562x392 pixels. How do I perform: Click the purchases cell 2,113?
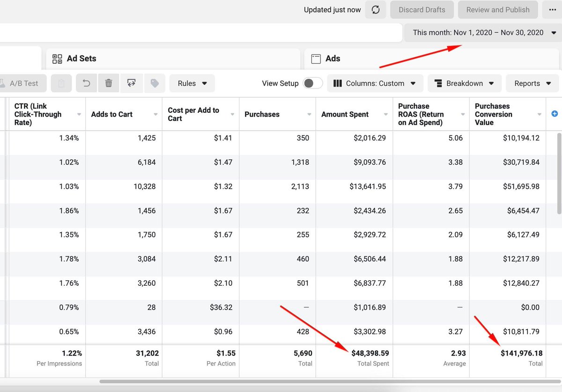(x=300, y=186)
